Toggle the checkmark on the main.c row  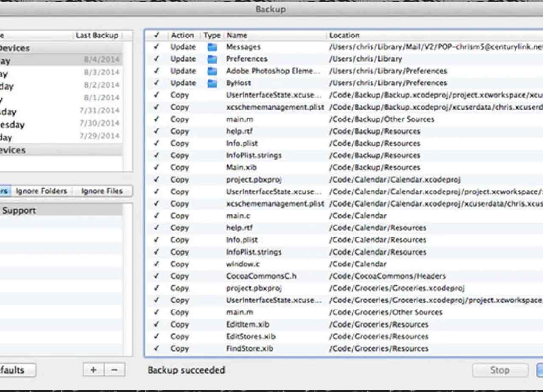[x=157, y=216]
